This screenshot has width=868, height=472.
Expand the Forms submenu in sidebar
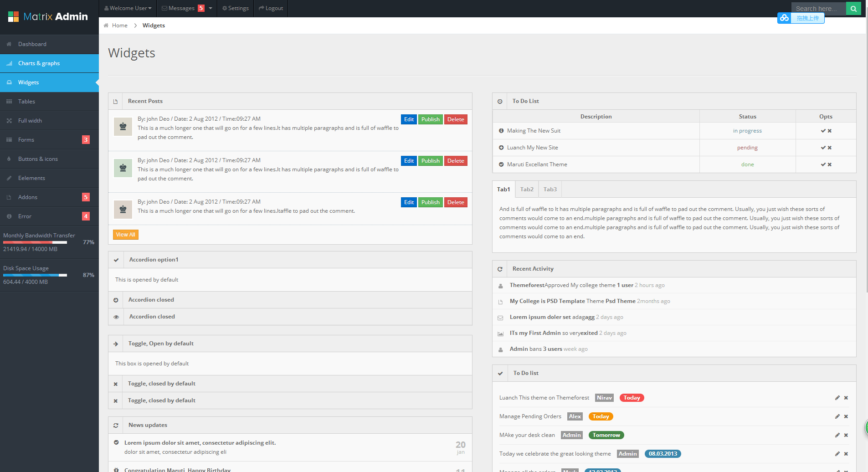[x=49, y=140]
